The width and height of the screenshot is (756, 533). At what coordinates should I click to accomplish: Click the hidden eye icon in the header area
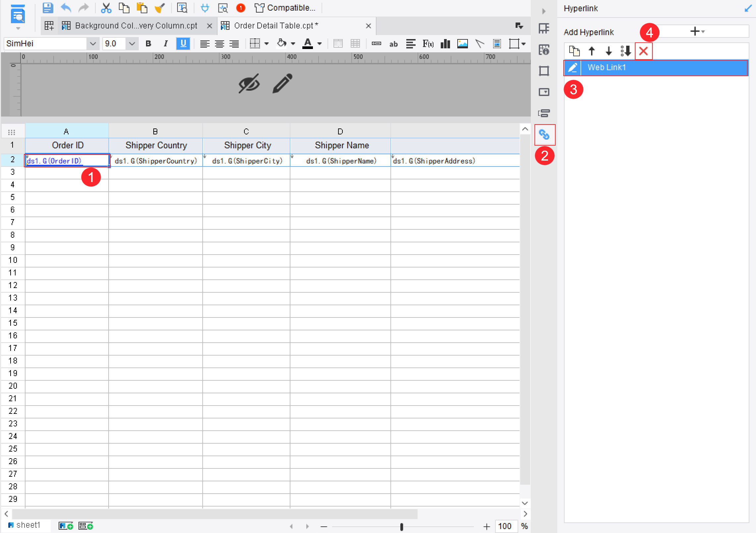pyautogui.click(x=249, y=83)
